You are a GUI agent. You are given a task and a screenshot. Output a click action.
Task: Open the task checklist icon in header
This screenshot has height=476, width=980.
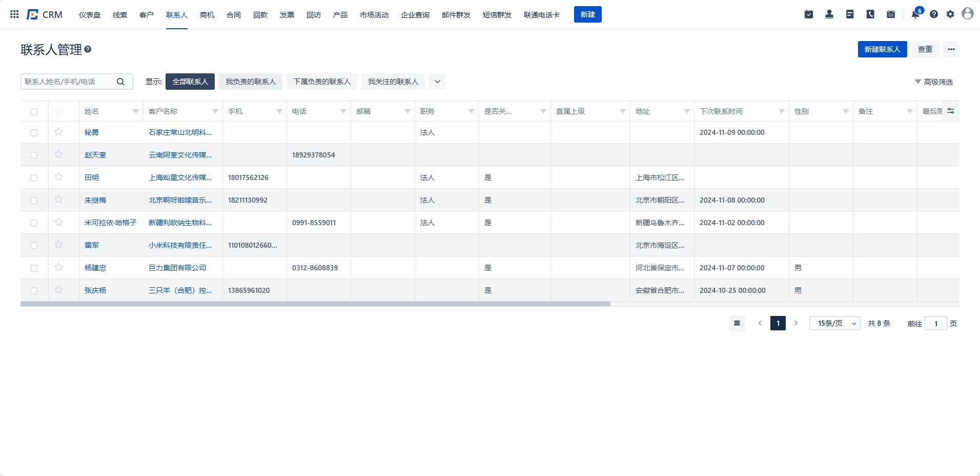[809, 14]
